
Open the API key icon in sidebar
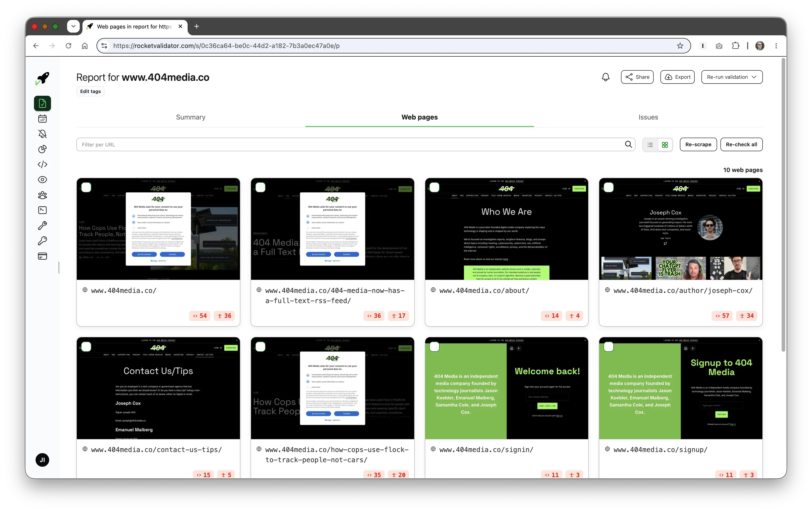click(x=43, y=241)
